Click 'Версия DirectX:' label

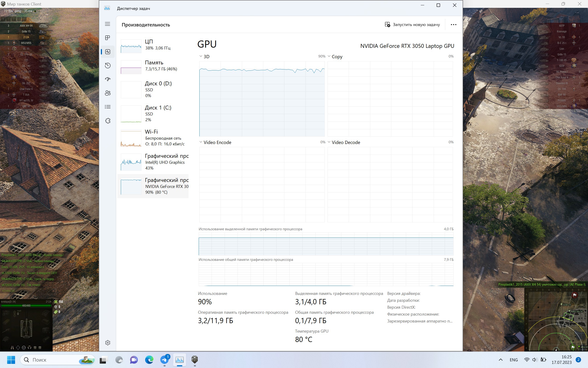[401, 307]
